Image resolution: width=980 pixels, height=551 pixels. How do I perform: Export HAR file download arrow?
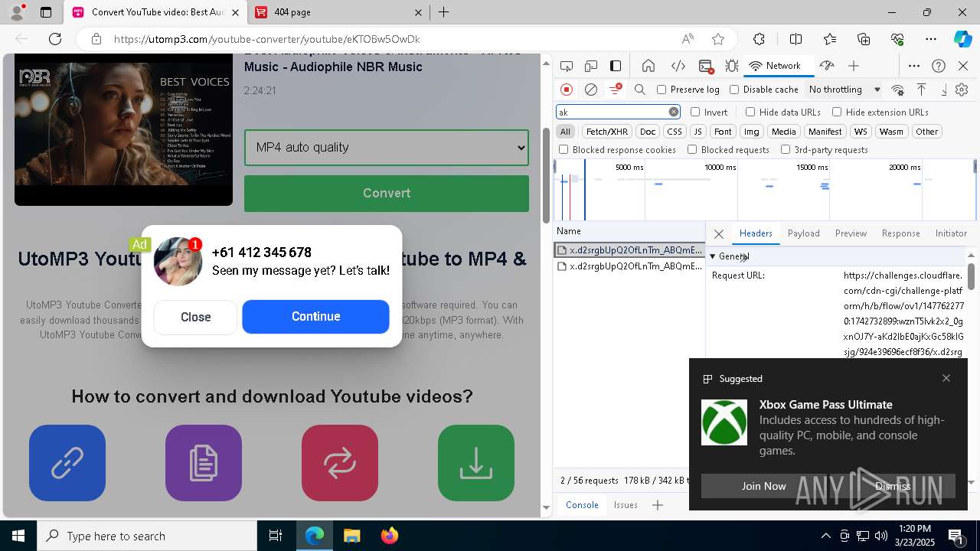click(944, 90)
